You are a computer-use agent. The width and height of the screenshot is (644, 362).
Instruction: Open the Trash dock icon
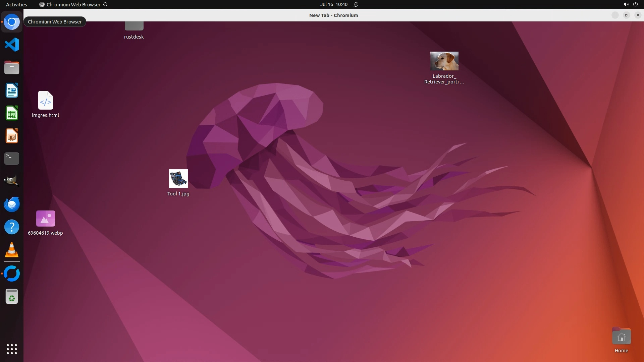pos(12,297)
